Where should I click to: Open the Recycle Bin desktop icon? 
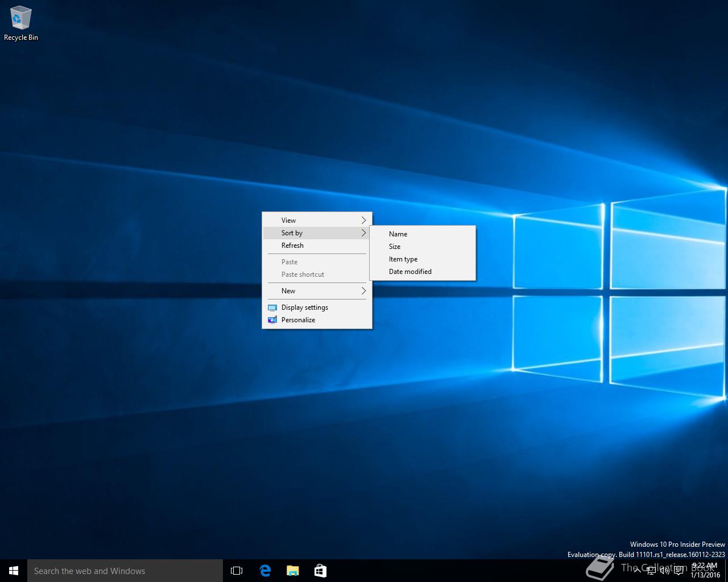pyautogui.click(x=21, y=23)
